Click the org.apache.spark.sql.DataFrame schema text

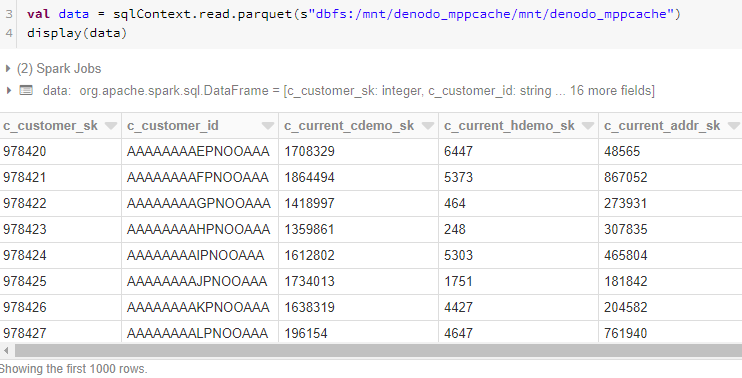367,90
